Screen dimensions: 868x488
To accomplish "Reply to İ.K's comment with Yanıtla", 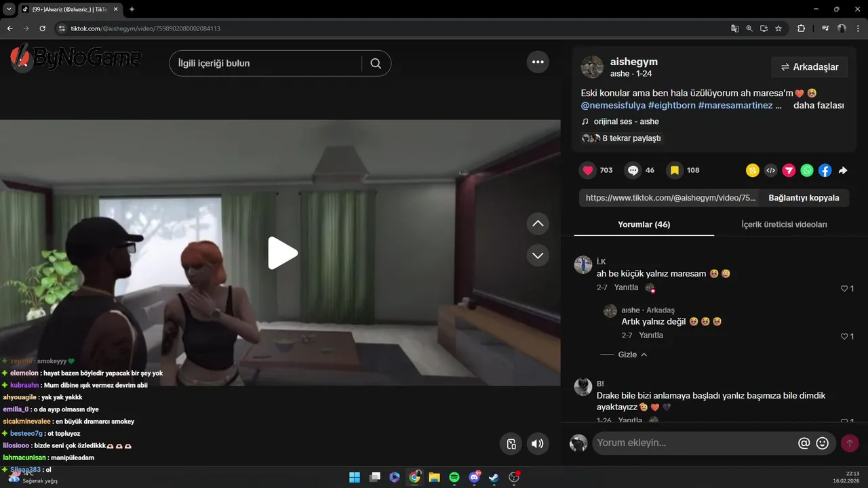I will click(x=626, y=287).
